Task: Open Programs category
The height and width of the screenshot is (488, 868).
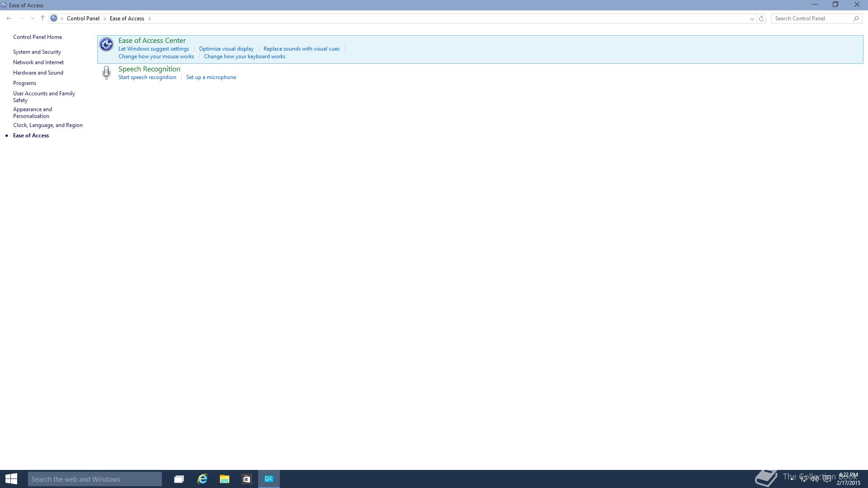Action: click(24, 83)
